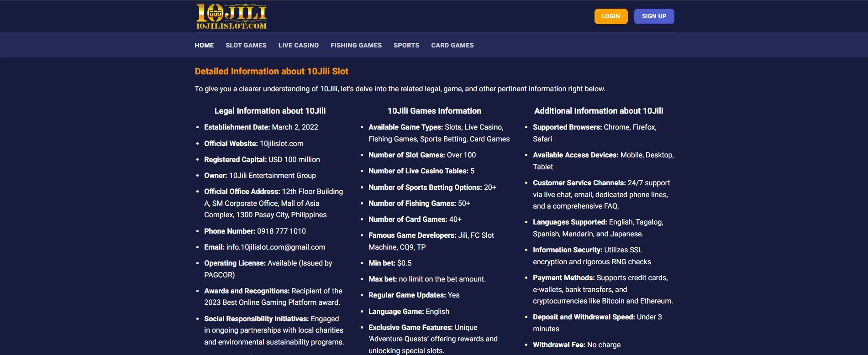Click the 'Languages Supported' entry
The height and width of the screenshot is (355, 868).
(x=598, y=228)
